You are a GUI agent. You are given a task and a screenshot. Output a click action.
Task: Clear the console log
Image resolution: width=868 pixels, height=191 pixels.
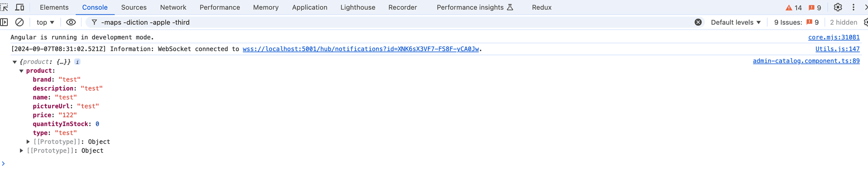pos(20,22)
